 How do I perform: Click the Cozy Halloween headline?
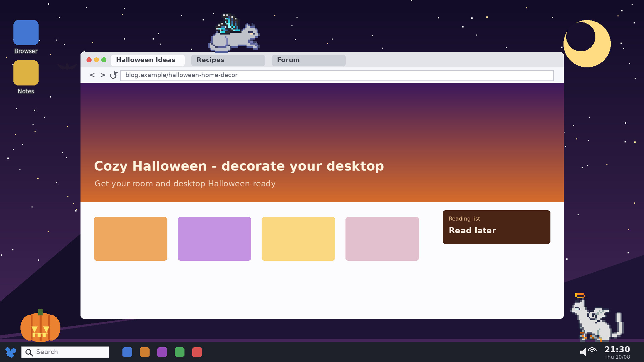(x=239, y=166)
